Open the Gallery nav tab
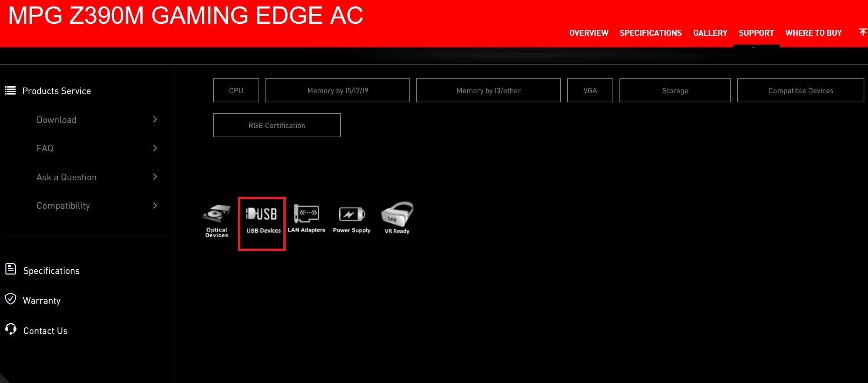 click(x=710, y=33)
